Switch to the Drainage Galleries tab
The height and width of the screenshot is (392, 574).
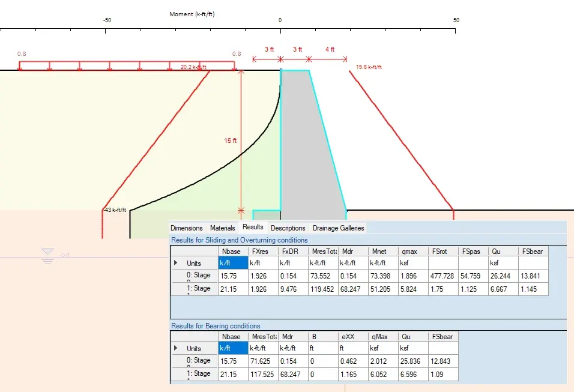tap(338, 228)
